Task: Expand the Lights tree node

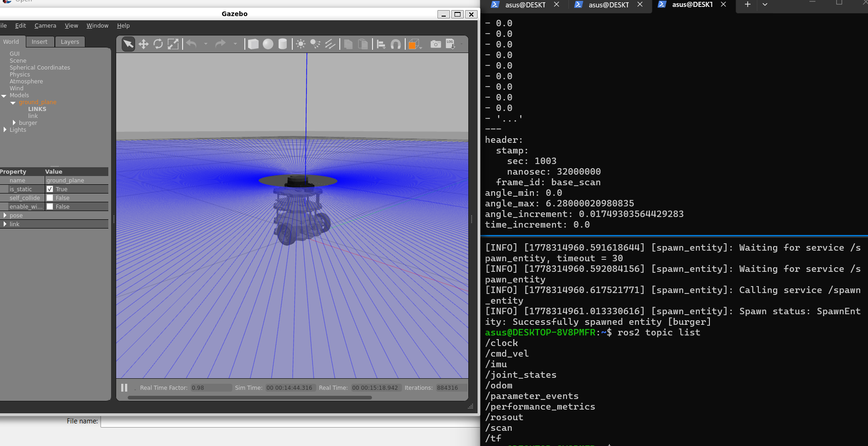Action: 5,129
